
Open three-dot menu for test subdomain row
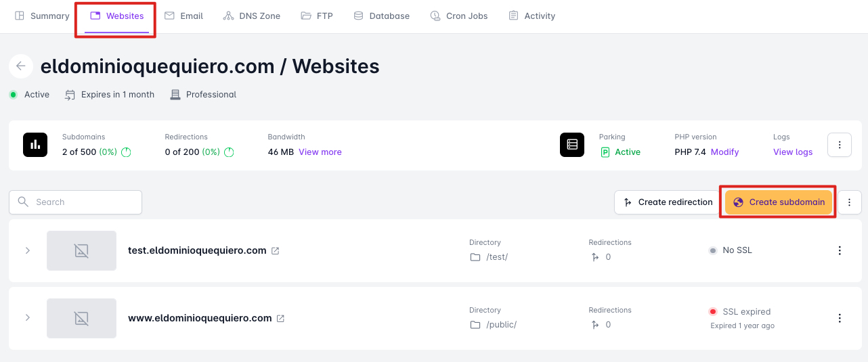pos(840,250)
